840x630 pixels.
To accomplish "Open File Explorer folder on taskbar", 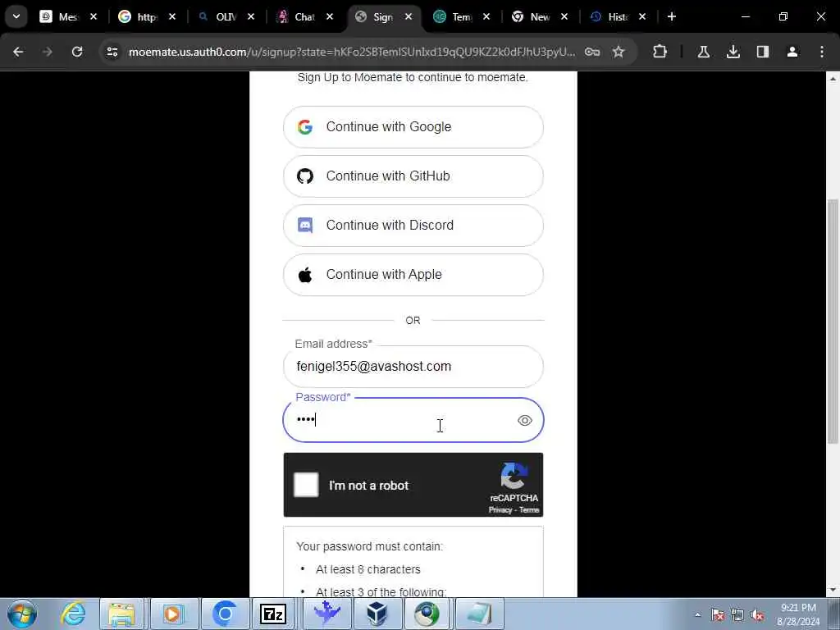I will click(x=121, y=614).
